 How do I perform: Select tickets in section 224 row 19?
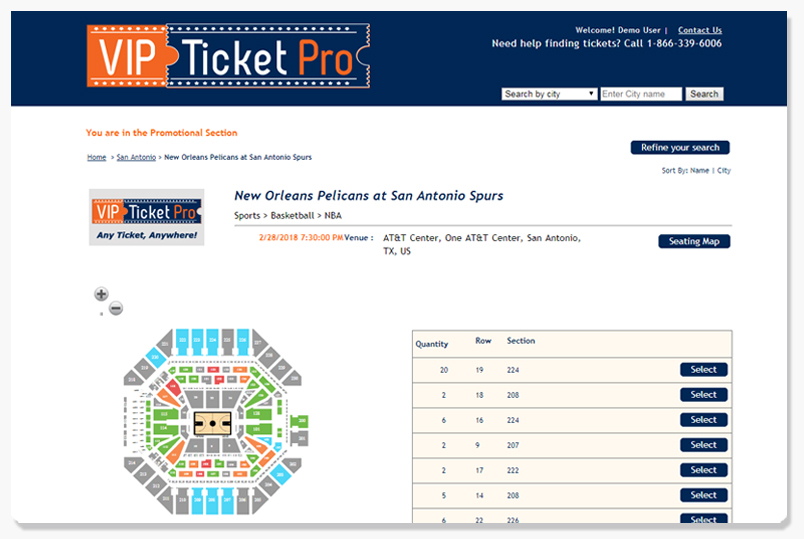[704, 370]
